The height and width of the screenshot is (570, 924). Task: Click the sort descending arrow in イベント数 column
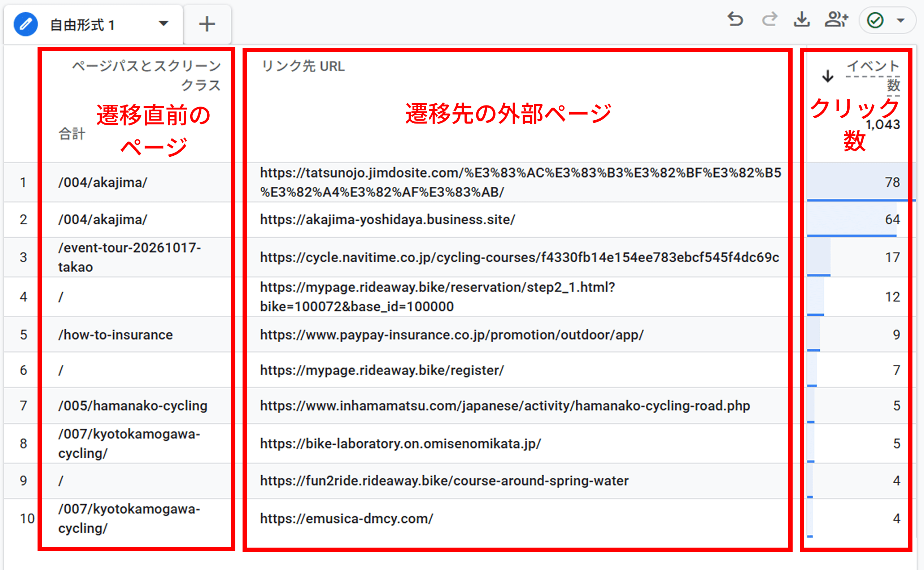(828, 76)
